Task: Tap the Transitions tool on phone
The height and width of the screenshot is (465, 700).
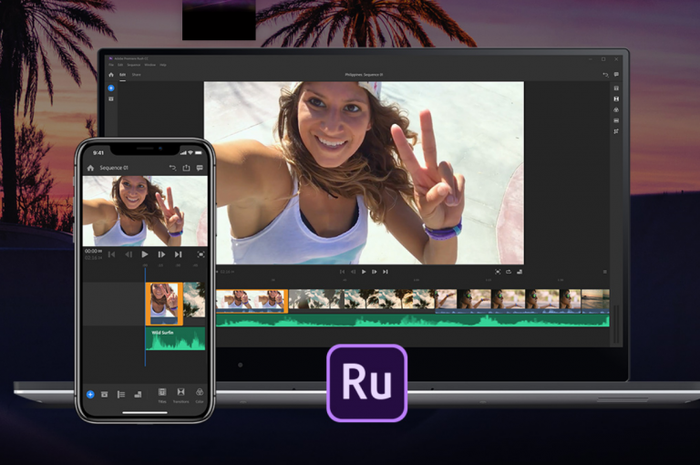Action: click(x=181, y=394)
